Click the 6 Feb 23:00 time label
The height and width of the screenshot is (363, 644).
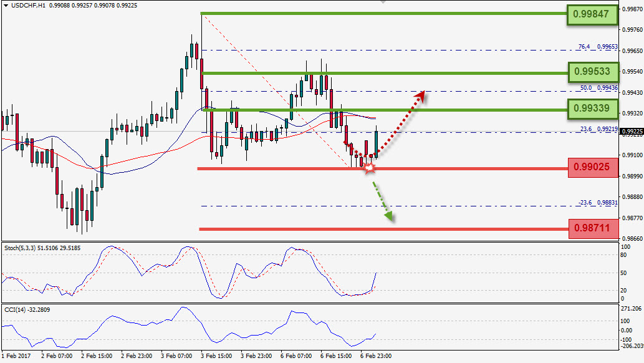pyautogui.click(x=375, y=356)
